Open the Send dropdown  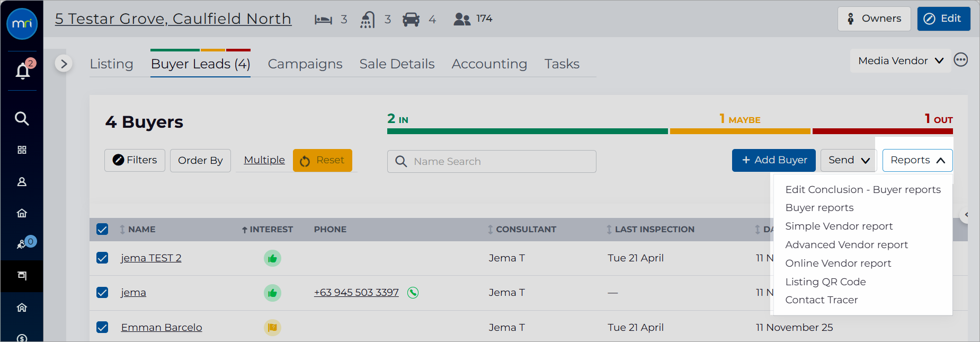[x=849, y=160]
